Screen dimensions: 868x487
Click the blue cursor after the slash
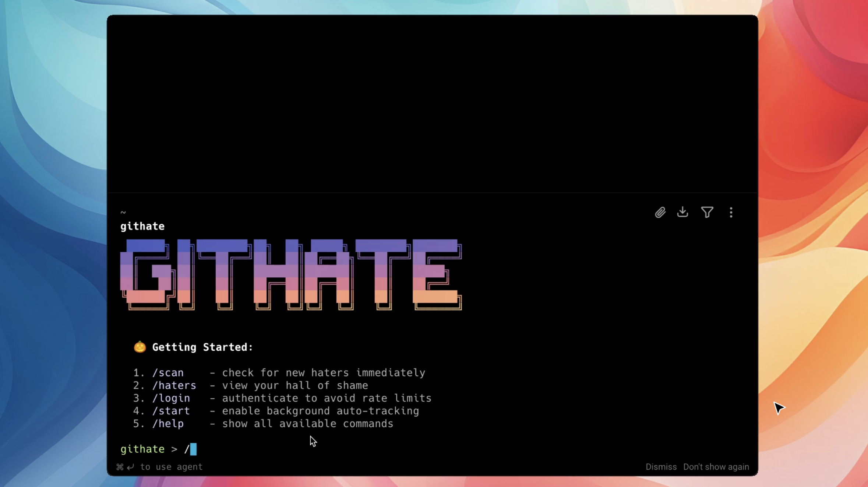[193, 449]
